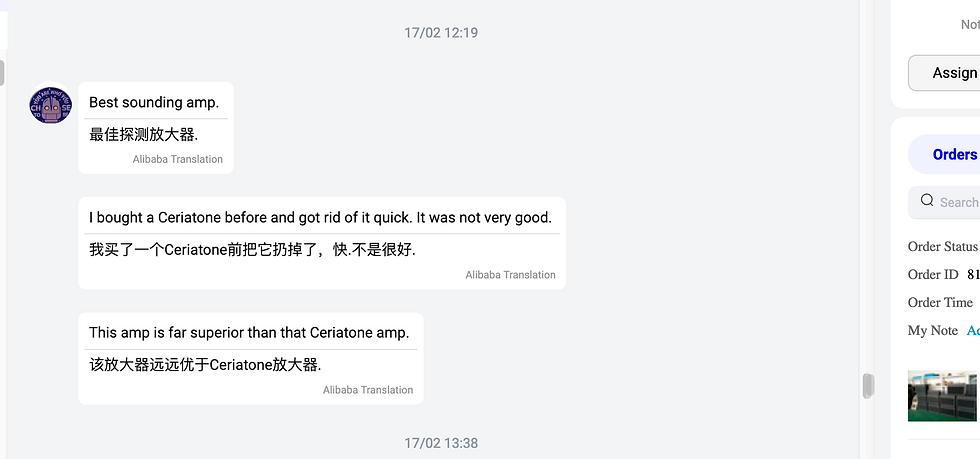This screenshot has width=980, height=459.
Task: Click the 17/02 13:38 timestamp
Action: [x=441, y=443]
